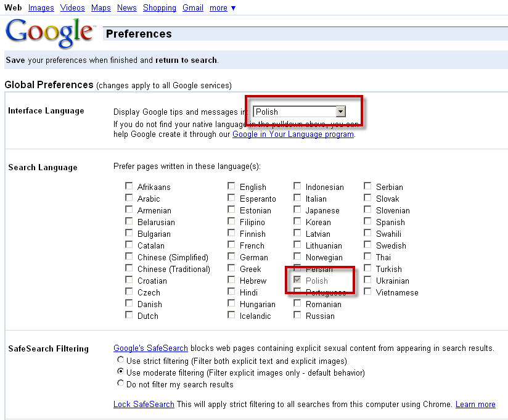The height and width of the screenshot is (420, 508).
Task: Click Learn more about SafeSearch
Action: [x=475, y=404]
